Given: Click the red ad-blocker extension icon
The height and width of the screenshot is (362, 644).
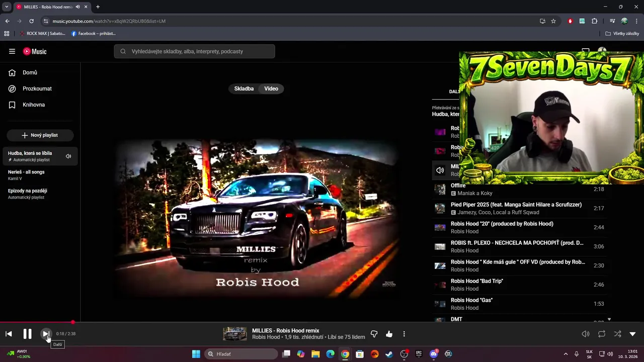Looking at the screenshot, I should click(570, 21).
